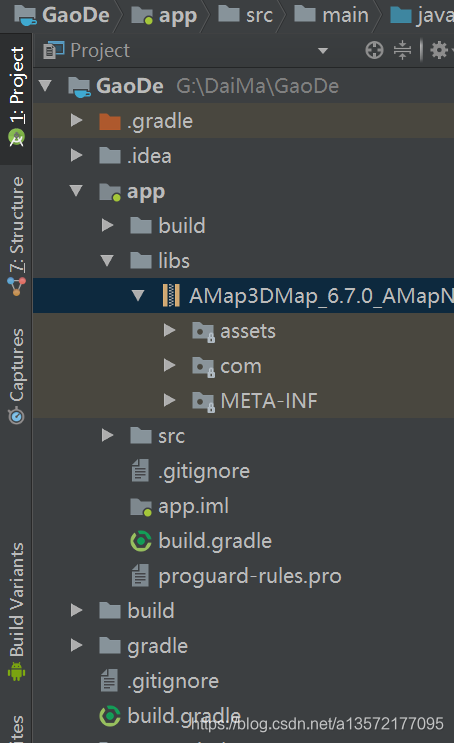Expand the META-INF folder arrow

coord(169,400)
